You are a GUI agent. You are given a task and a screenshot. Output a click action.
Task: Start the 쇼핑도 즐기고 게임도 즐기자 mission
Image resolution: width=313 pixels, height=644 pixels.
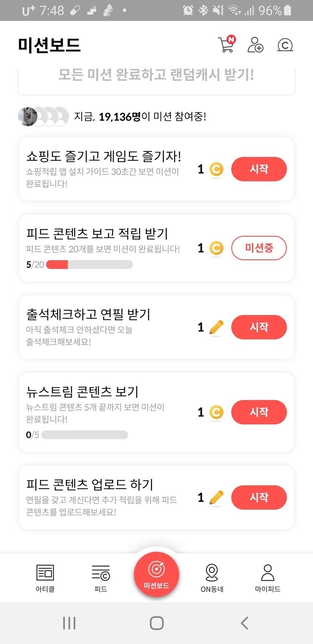coord(259,169)
